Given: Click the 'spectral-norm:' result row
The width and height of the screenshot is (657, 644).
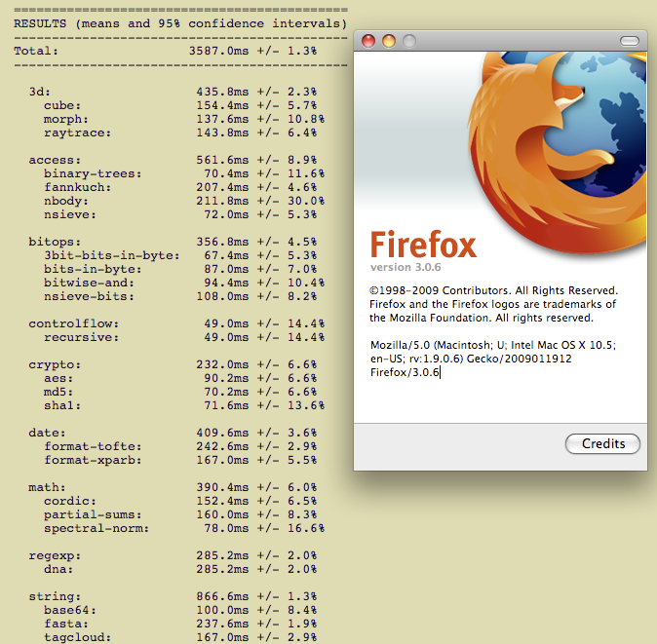Looking at the screenshot, I should [184, 528].
